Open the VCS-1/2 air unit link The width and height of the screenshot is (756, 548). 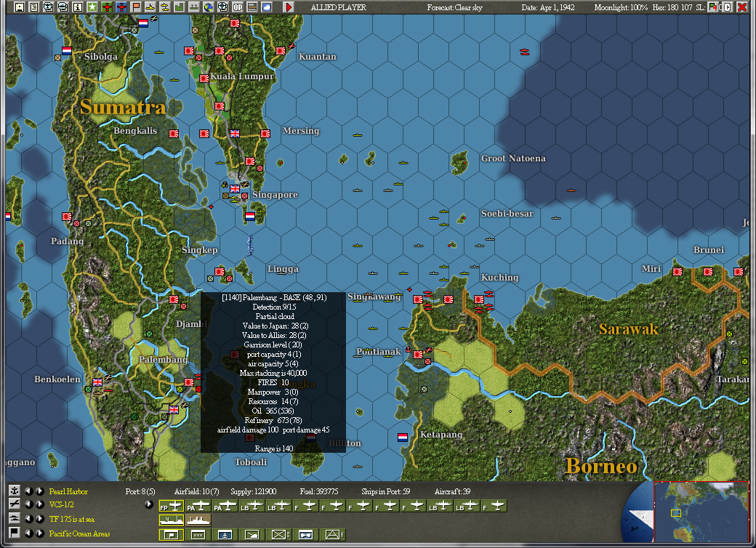tap(61, 504)
